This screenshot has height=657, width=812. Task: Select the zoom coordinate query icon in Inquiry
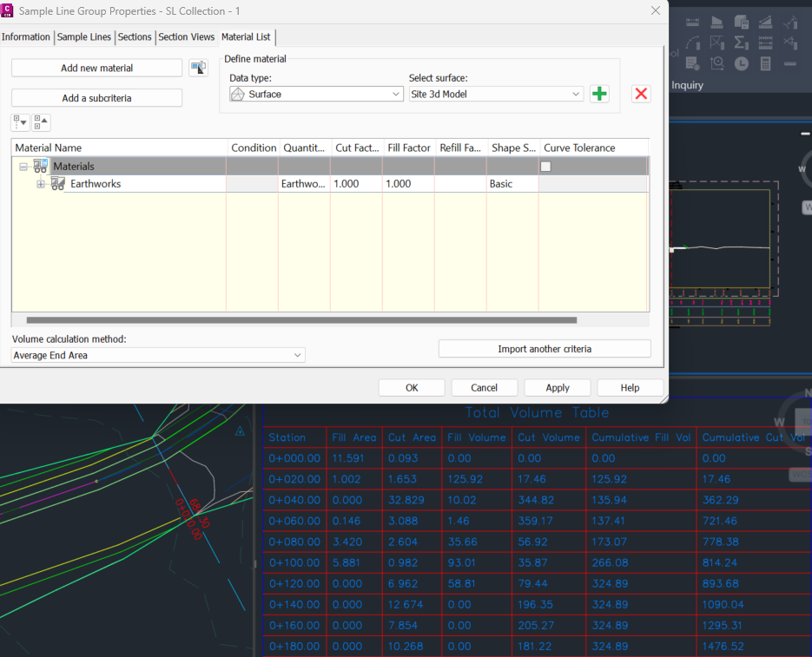[x=717, y=62]
